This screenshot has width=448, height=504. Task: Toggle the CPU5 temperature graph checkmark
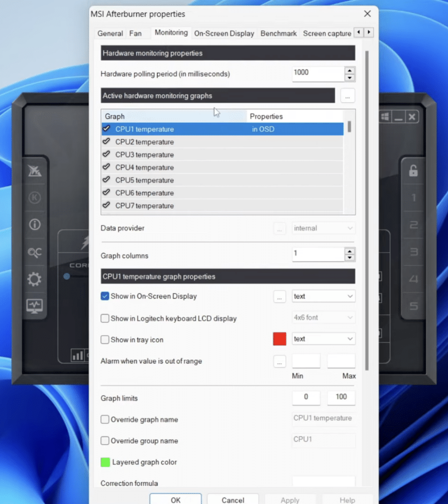pyautogui.click(x=106, y=180)
